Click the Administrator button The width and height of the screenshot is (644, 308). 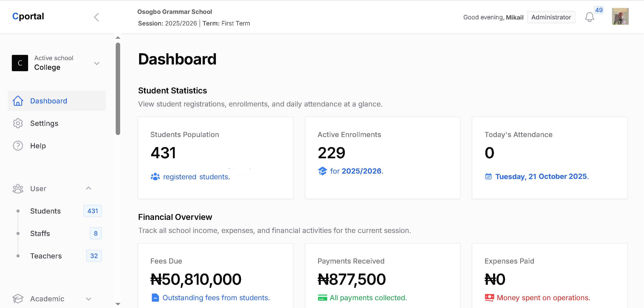551,17
